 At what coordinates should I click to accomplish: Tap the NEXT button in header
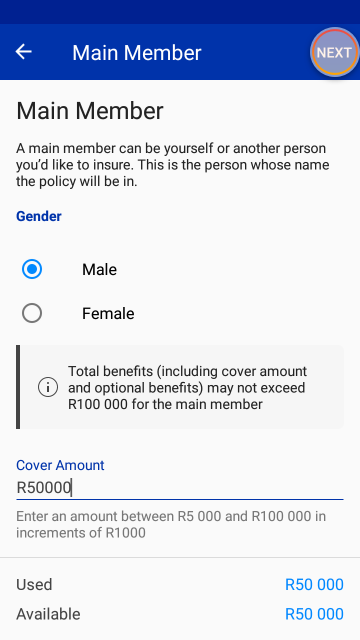click(334, 53)
